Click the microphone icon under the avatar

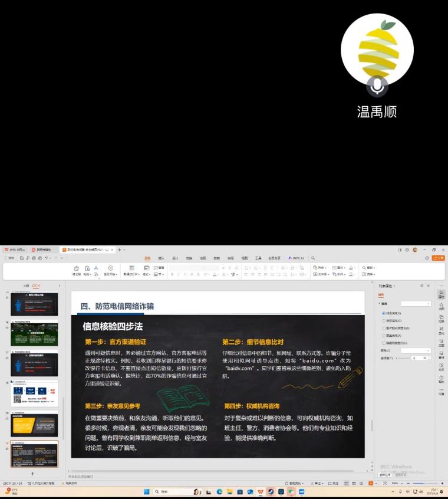point(377,87)
